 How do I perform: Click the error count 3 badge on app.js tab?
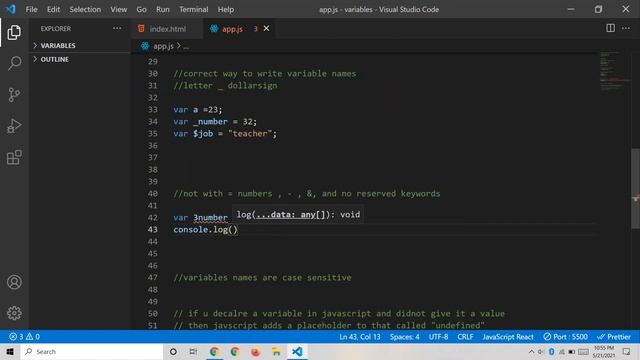tap(256, 29)
